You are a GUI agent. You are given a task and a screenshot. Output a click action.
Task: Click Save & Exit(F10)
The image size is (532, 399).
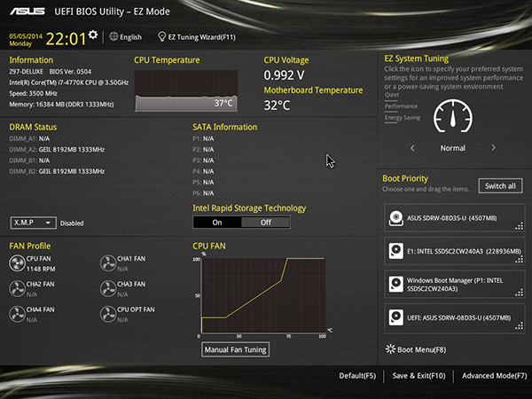coord(419,376)
